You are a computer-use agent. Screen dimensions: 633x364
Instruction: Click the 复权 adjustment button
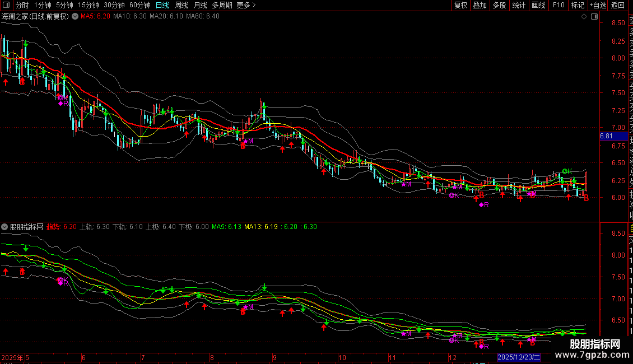pos(460,5)
